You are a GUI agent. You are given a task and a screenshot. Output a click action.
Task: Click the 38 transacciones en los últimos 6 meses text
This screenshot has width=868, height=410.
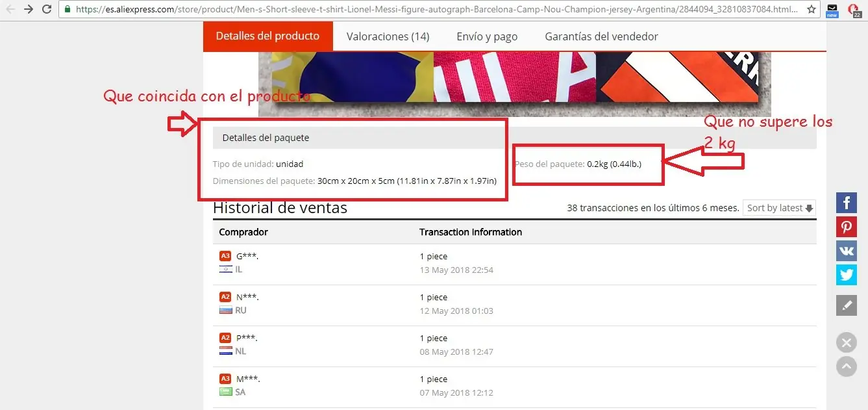[x=653, y=208]
